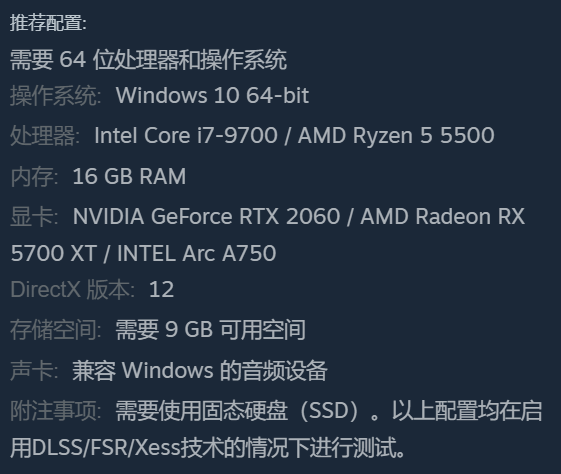Image resolution: width=561 pixels, height=474 pixels.
Task: Select the 存储空间 label
Action: tap(55, 329)
